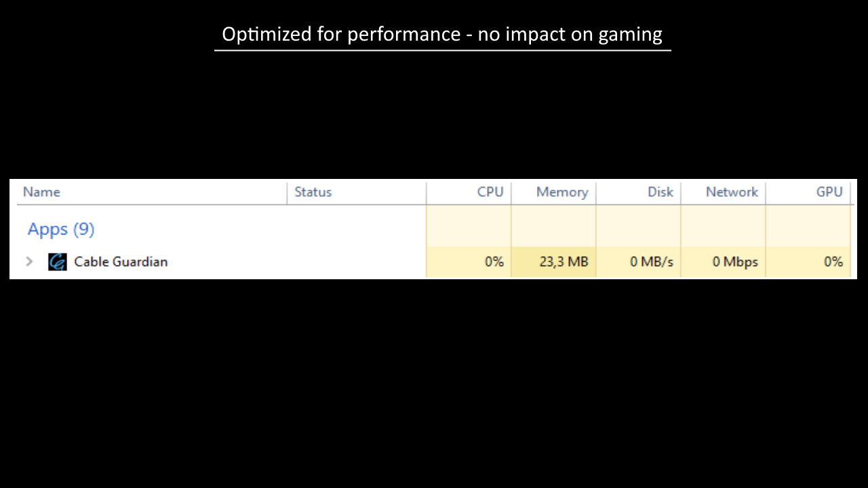The height and width of the screenshot is (488, 868).
Task: Click the Cable Guardian application icon
Action: (x=57, y=262)
